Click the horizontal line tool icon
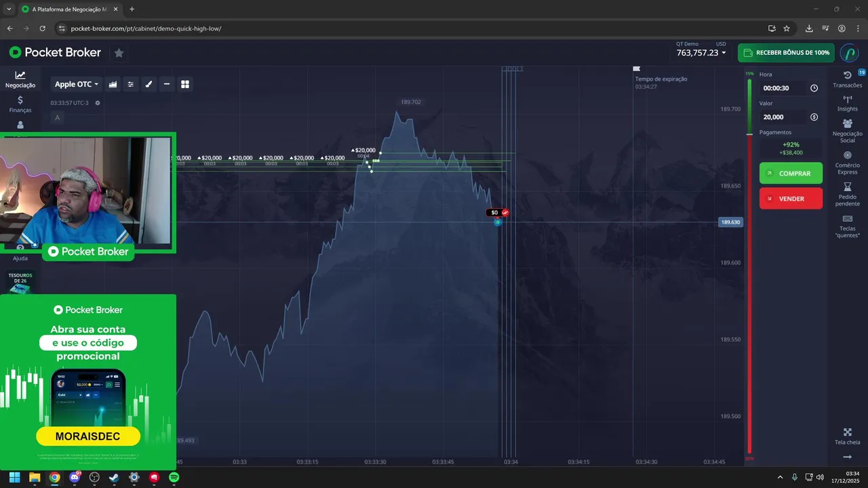 pyautogui.click(x=167, y=84)
